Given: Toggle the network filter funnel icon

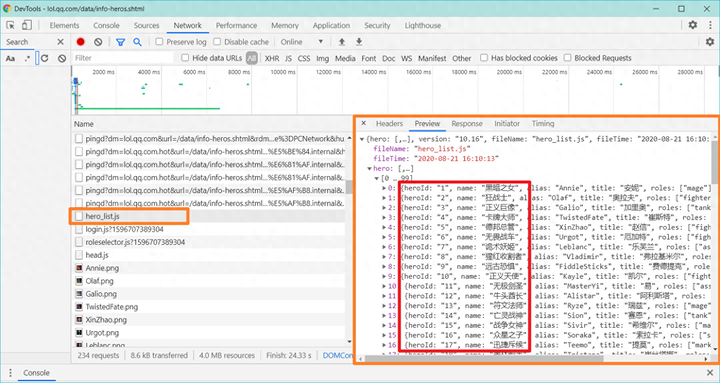Looking at the screenshot, I should point(120,42).
